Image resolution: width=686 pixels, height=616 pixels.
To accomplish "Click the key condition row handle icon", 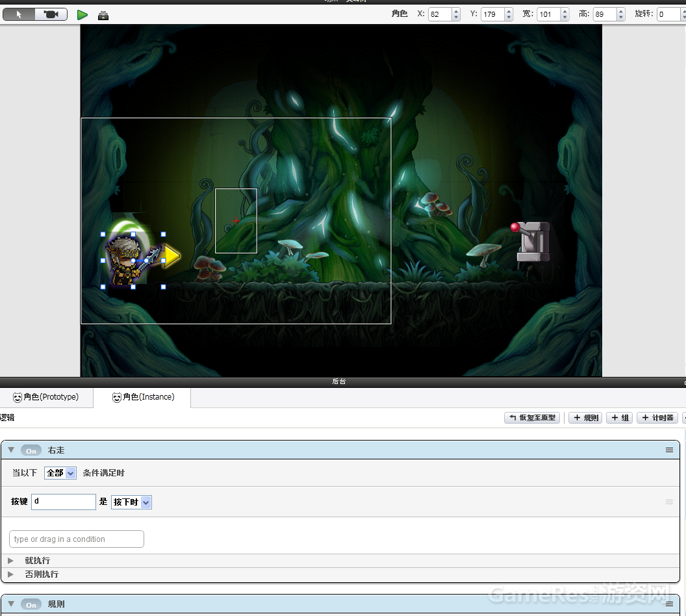I will point(669,502).
